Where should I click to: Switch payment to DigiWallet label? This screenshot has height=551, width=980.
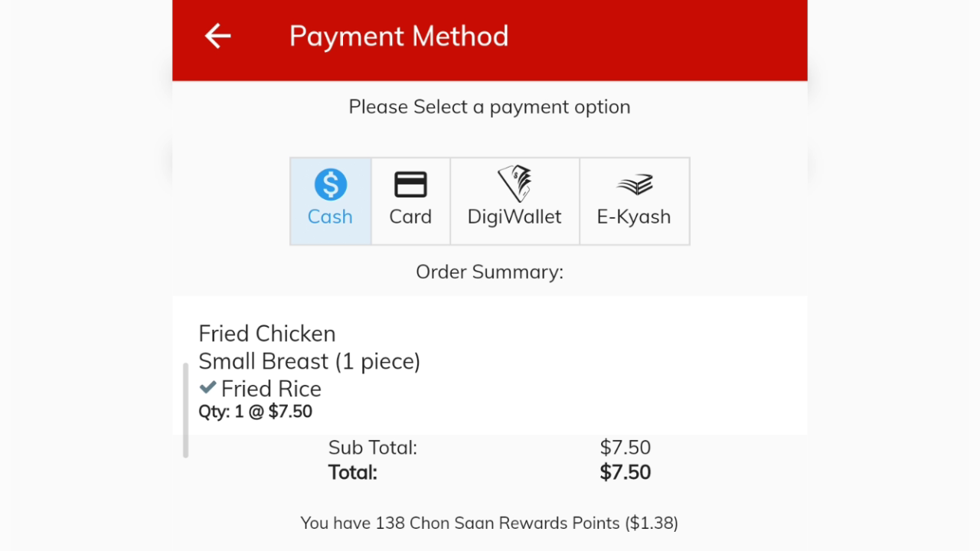[514, 217]
